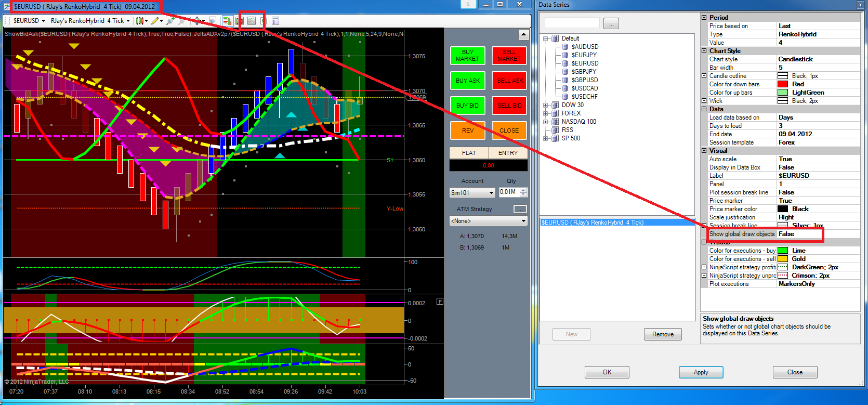Collapse the Data property section
This screenshot has width=868, height=405.
click(x=704, y=109)
